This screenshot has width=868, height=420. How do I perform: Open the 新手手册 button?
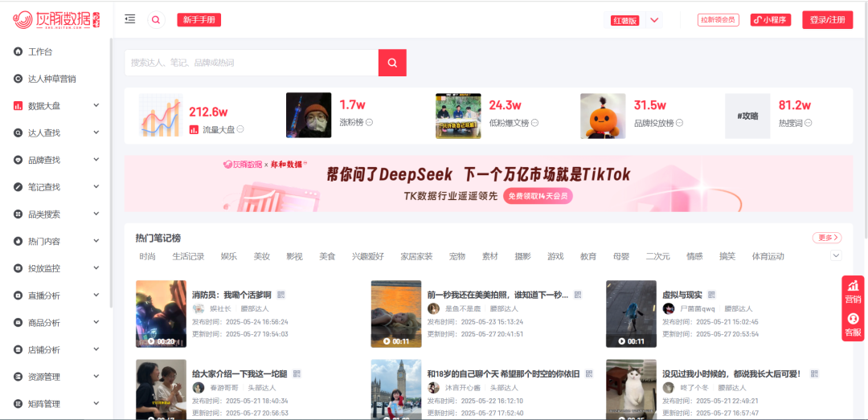199,20
